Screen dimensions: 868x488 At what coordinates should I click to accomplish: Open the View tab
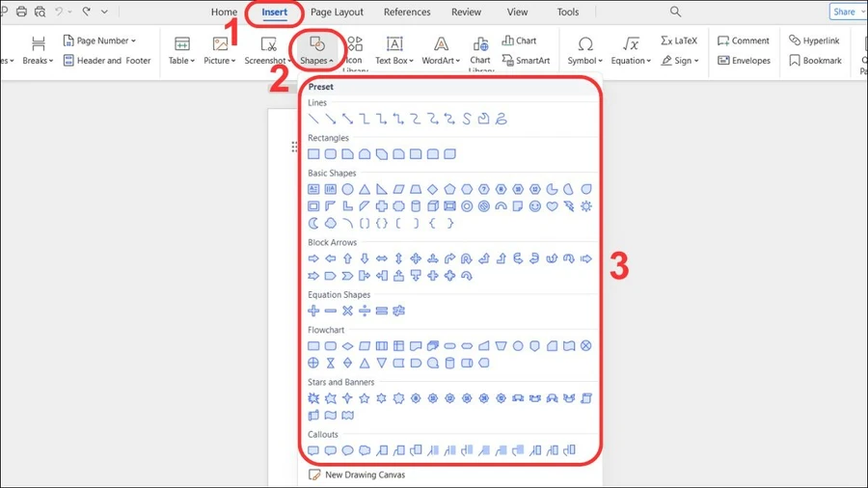[517, 13]
